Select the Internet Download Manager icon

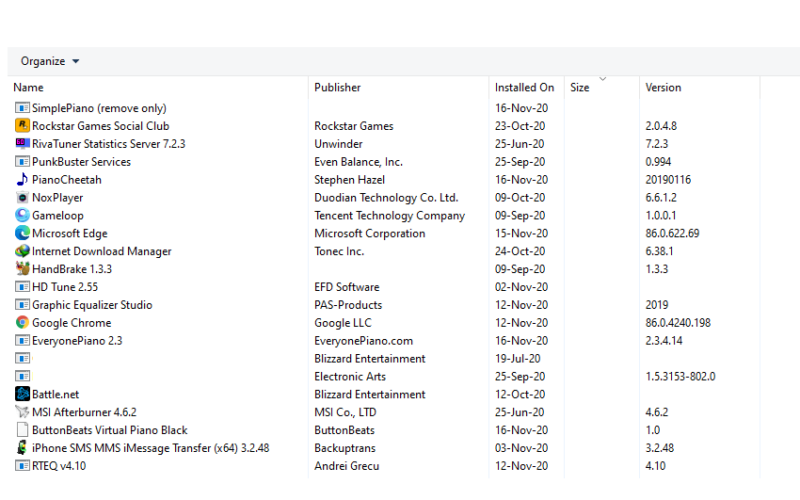tap(22, 251)
